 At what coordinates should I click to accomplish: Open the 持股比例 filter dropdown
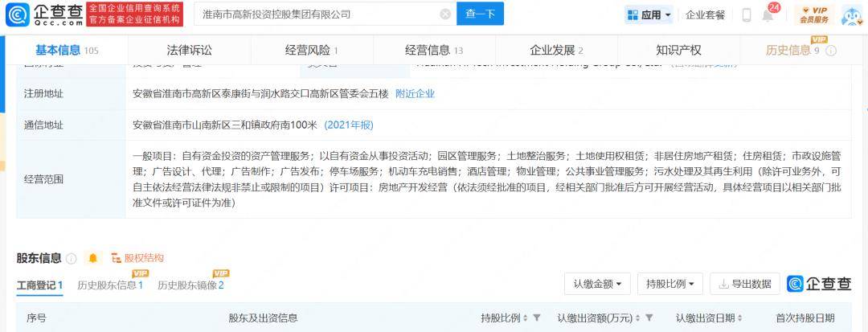[669, 284]
